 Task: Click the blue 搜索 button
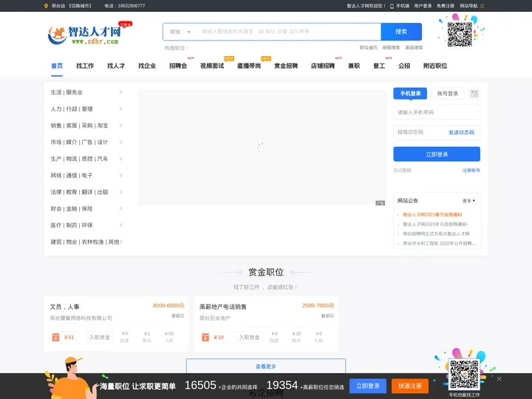coord(401,32)
